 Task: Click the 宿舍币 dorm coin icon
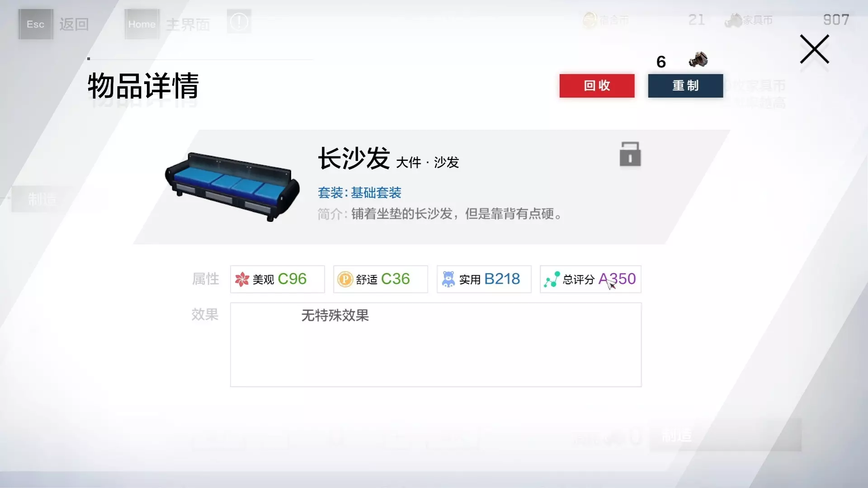590,20
